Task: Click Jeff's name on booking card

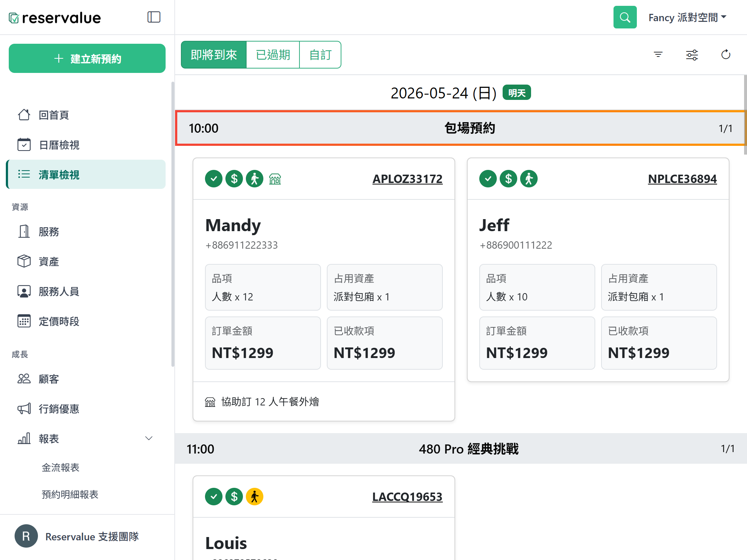Action: coord(494,225)
